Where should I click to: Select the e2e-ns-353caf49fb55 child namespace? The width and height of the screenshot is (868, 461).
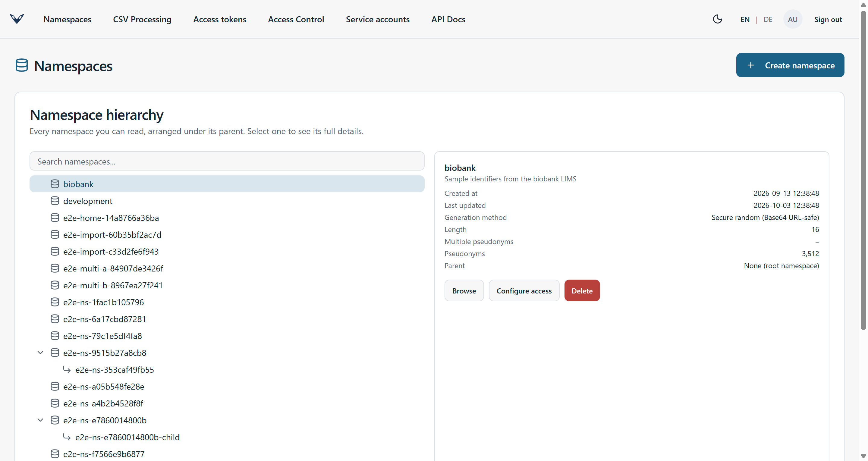point(227,369)
